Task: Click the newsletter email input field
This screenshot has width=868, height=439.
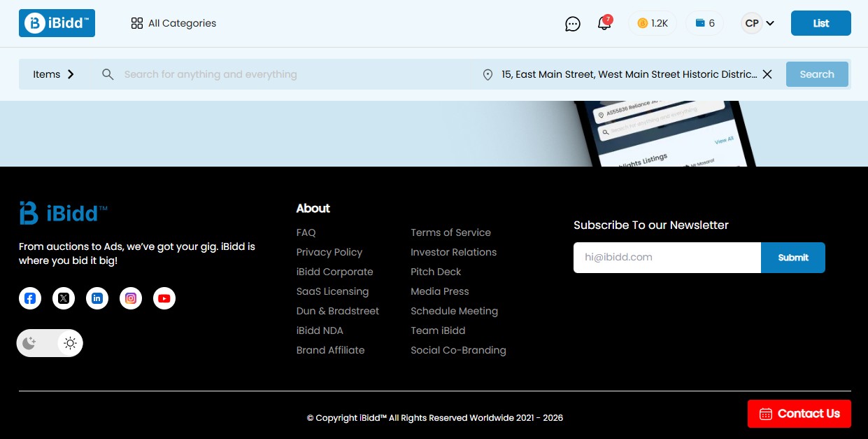Action: [x=667, y=258]
